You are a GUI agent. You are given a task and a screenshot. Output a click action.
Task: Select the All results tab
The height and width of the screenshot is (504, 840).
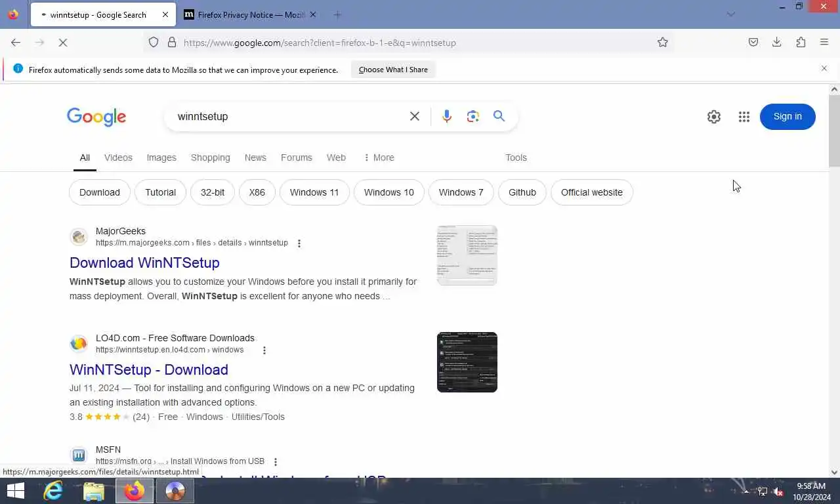tap(85, 157)
